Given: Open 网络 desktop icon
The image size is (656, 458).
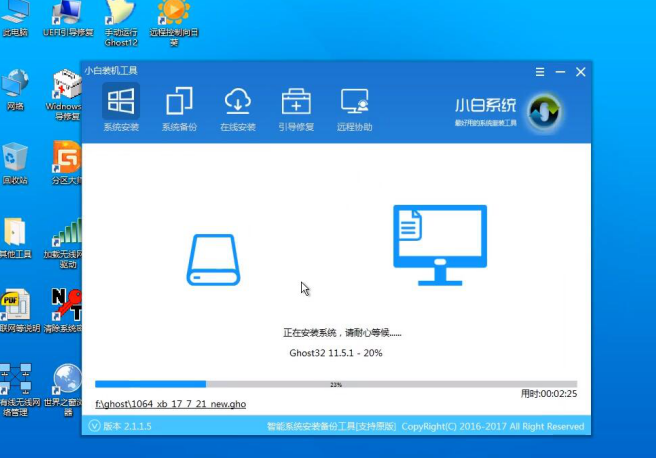Looking at the screenshot, I should (x=15, y=90).
